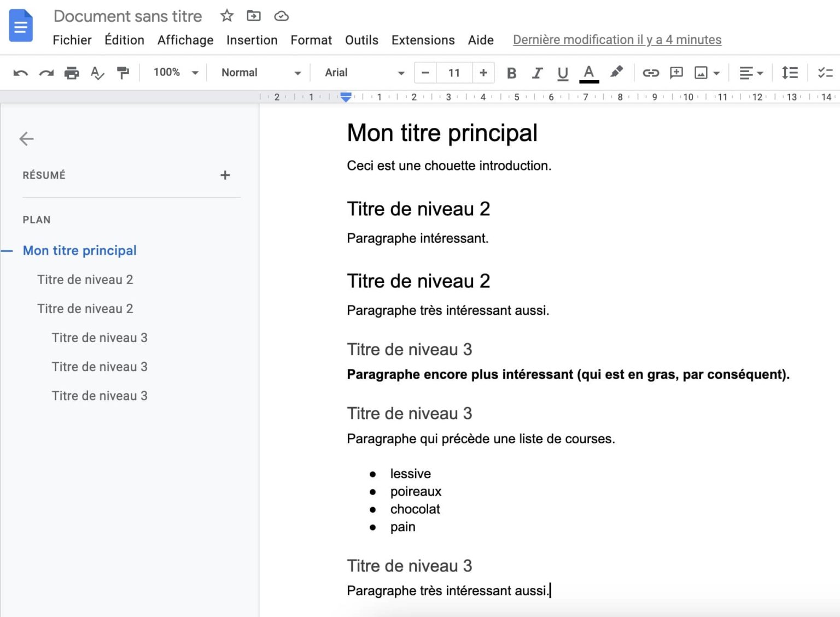Screen dimensions: 840x617
Task: Select the paint format tool
Action: coord(123,72)
